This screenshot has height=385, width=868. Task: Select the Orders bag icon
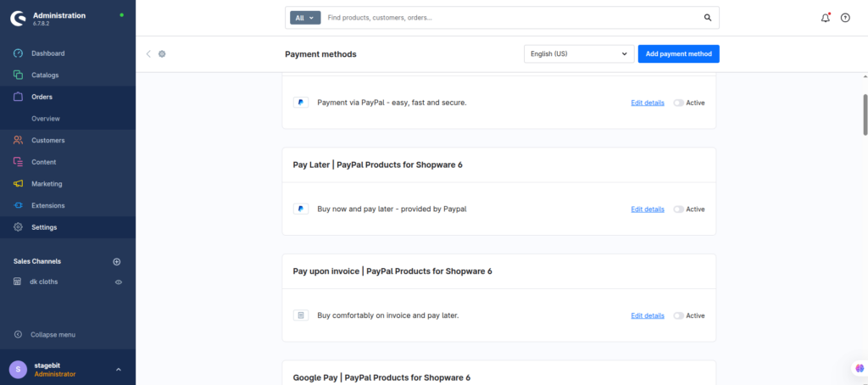tap(19, 97)
